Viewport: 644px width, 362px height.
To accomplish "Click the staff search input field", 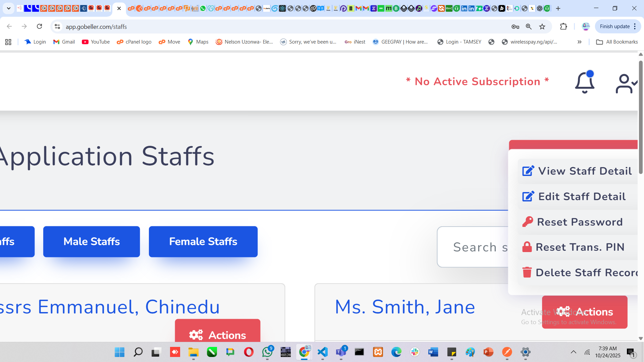I will click(473, 247).
